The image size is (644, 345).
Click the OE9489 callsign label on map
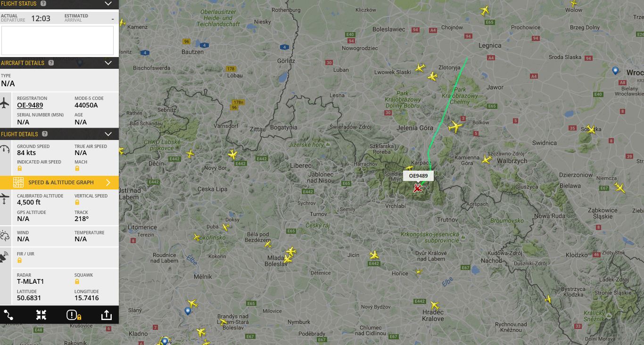click(x=418, y=176)
